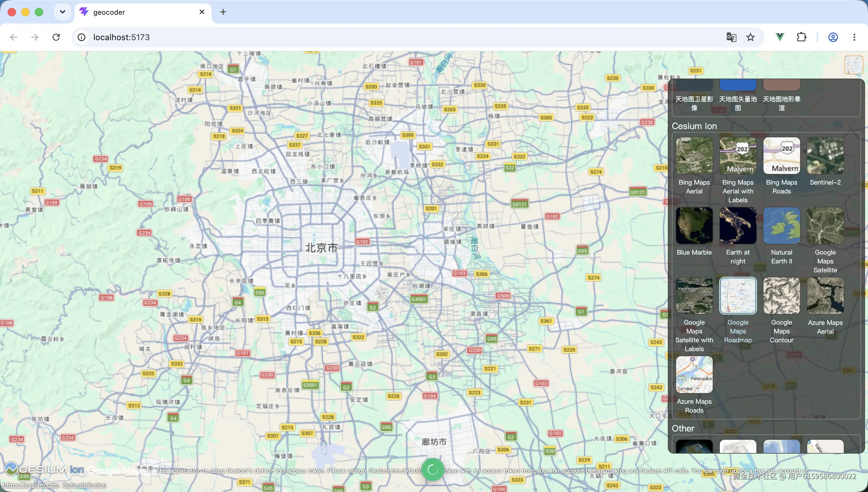The image size is (868, 492).
Task: Go back to the previous page
Action: [14, 37]
